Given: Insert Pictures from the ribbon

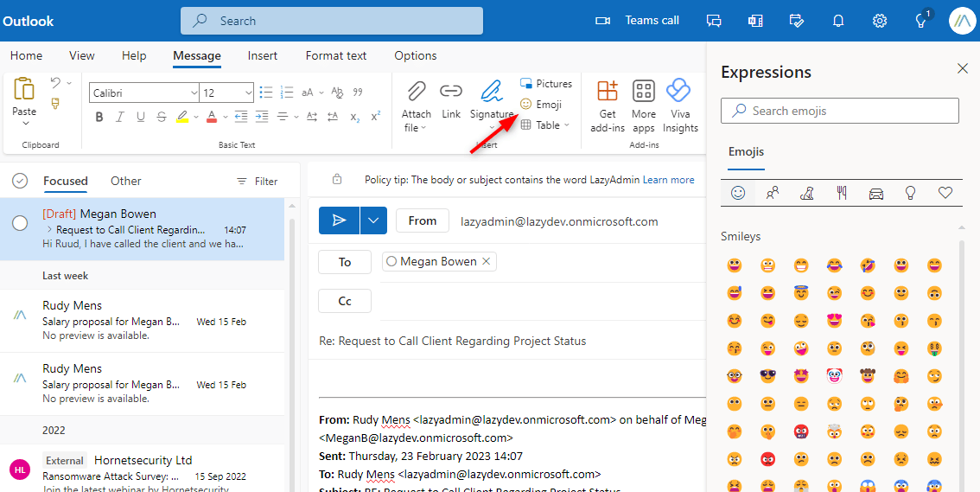Looking at the screenshot, I should (x=545, y=83).
